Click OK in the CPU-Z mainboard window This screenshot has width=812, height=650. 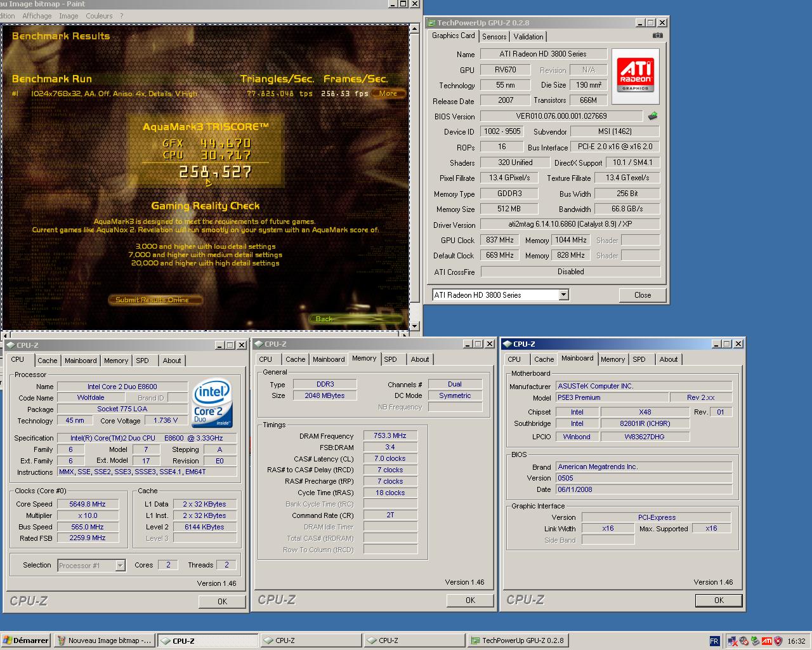[719, 600]
